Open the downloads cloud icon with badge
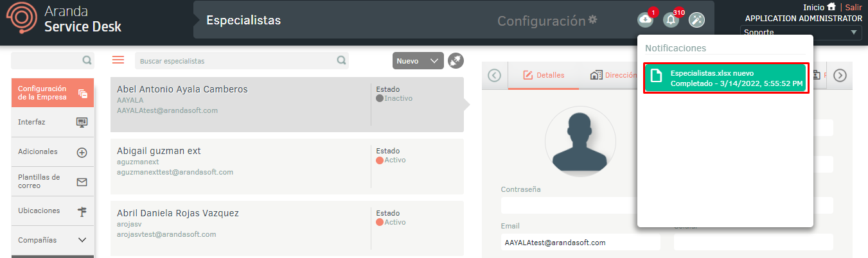This screenshot has height=258, width=868. [x=645, y=20]
